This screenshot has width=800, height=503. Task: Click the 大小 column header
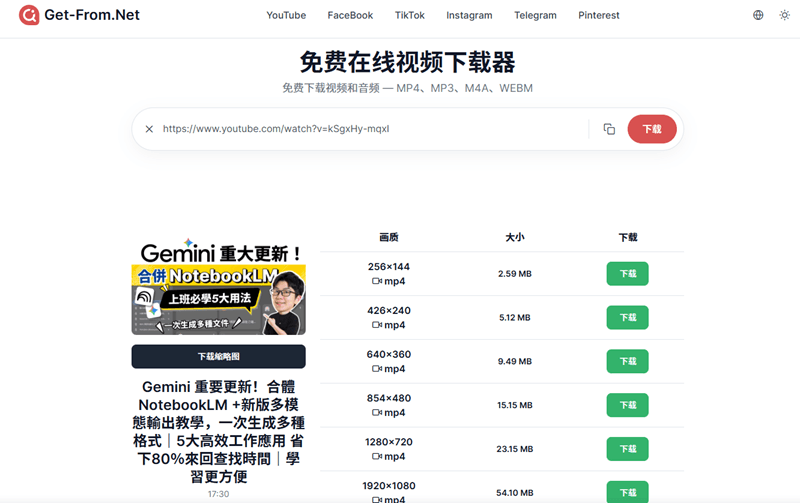pos(515,237)
